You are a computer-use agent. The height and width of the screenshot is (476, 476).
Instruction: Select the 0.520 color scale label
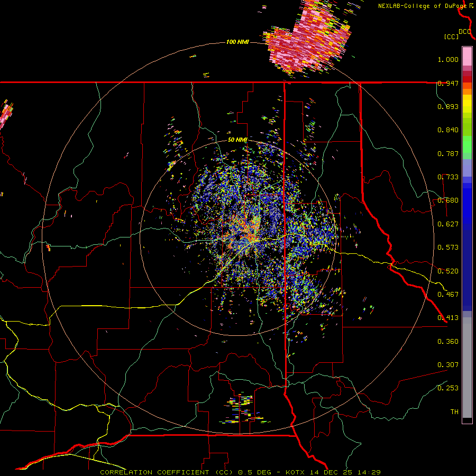click(448, 271)
